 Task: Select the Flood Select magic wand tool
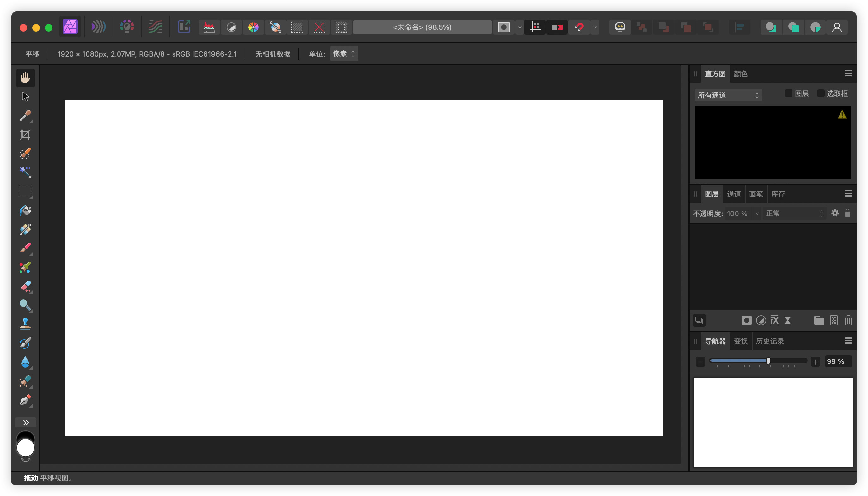pyautogui.click(x=25, y=172)
